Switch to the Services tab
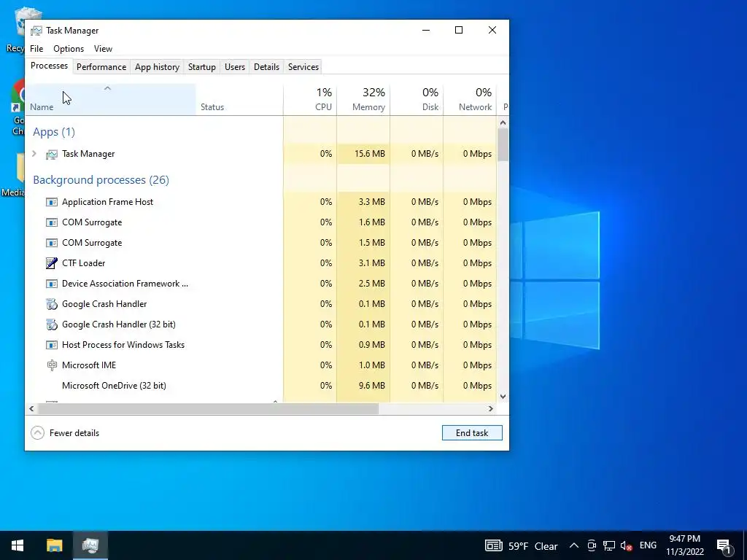The height and width of the screenshot is (560, 747). click(303, 67)
